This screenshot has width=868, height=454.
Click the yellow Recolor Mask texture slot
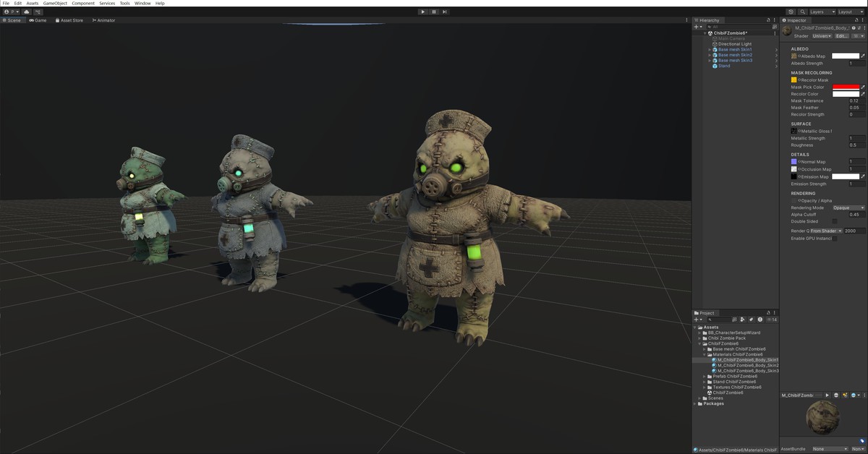click(x=793, y=80)
